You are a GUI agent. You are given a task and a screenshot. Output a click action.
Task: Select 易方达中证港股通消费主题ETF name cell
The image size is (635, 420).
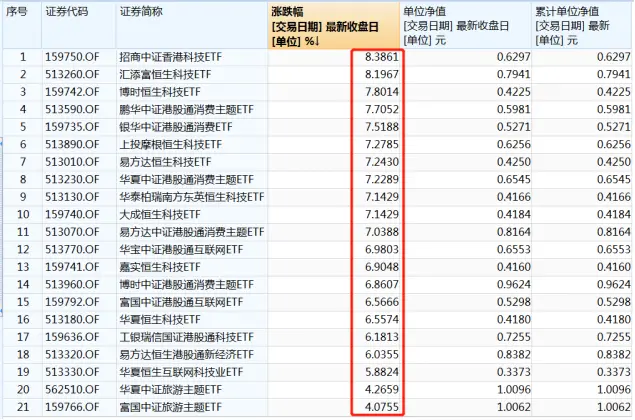coord(192,232)
